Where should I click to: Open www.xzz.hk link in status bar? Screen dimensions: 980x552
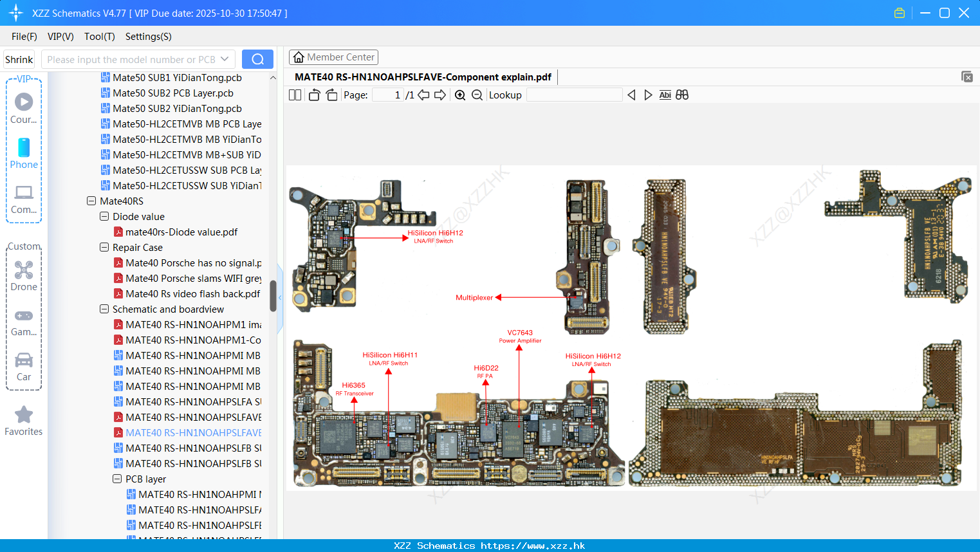[533, 546]
